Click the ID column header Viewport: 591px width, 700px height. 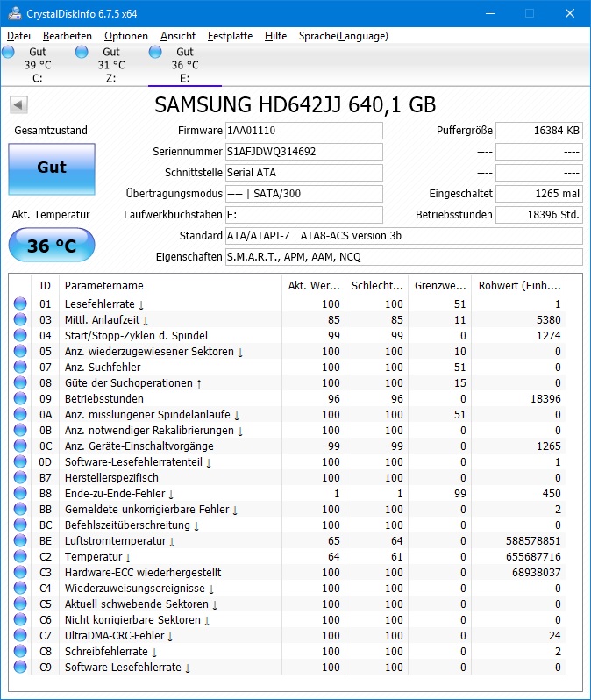click(45, 285)
